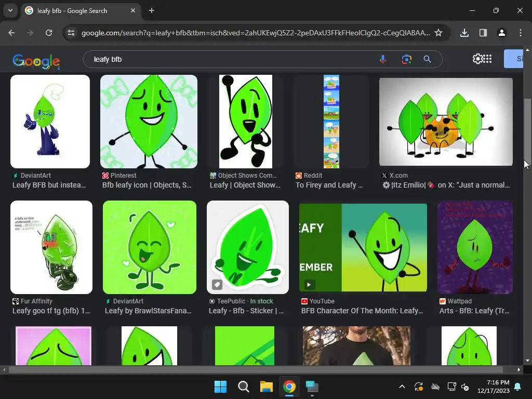The image size is (532, 399).
Task: Open Google quick settings gear
Action: [478, 59]
